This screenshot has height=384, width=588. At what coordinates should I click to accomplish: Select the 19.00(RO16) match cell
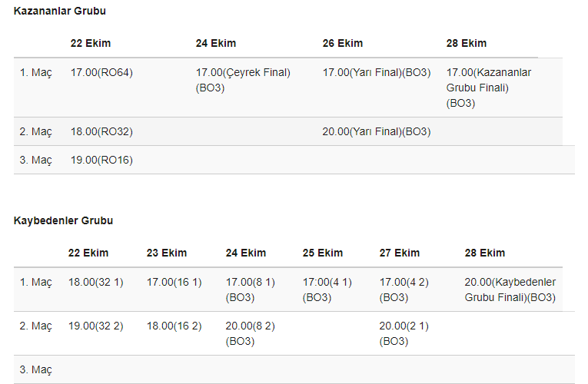[101, 160]
